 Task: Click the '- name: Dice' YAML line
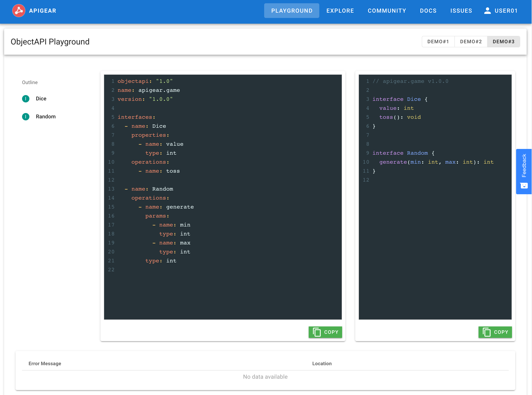(x=145, y=126)
